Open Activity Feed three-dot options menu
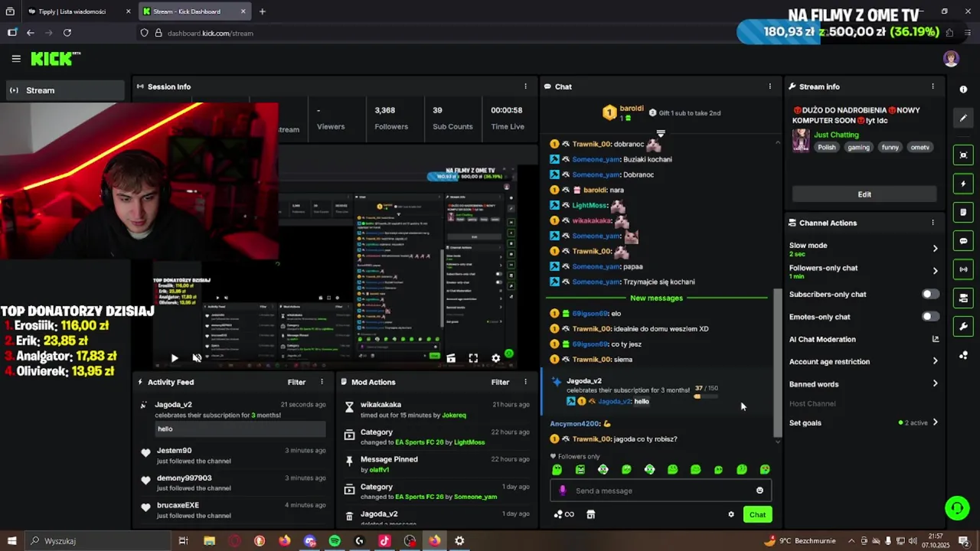 click(322, 382)
